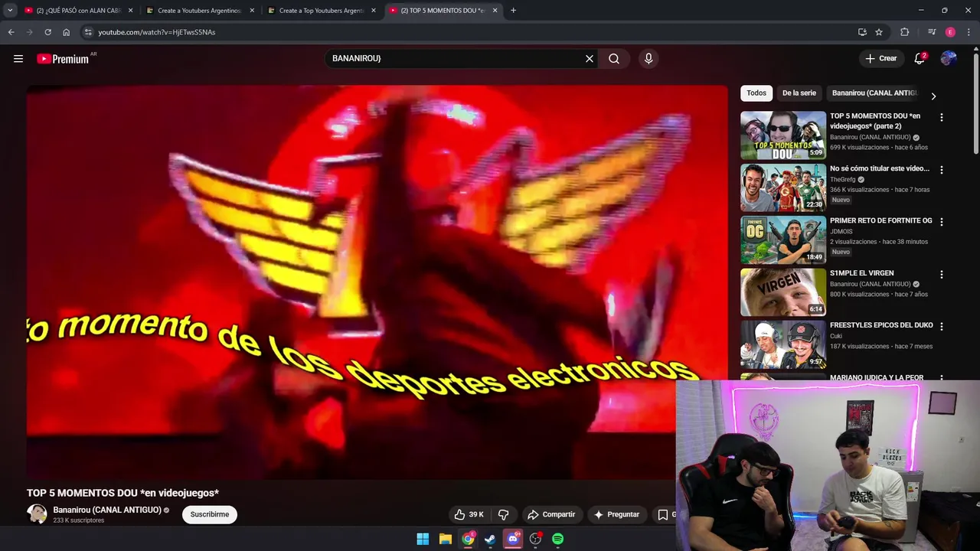Open TOP 5 MOMENTOS DOU parte 2 thumbnail

point(783,135)
